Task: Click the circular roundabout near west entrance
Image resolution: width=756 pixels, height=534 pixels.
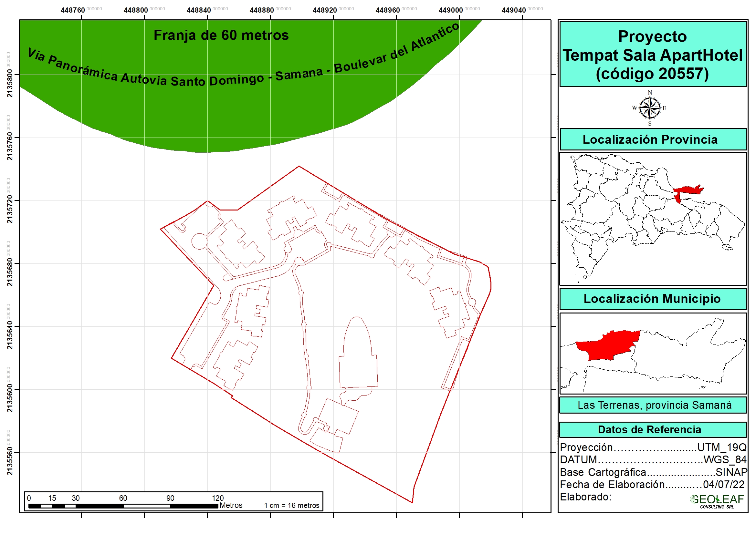Action: (199, 241)
